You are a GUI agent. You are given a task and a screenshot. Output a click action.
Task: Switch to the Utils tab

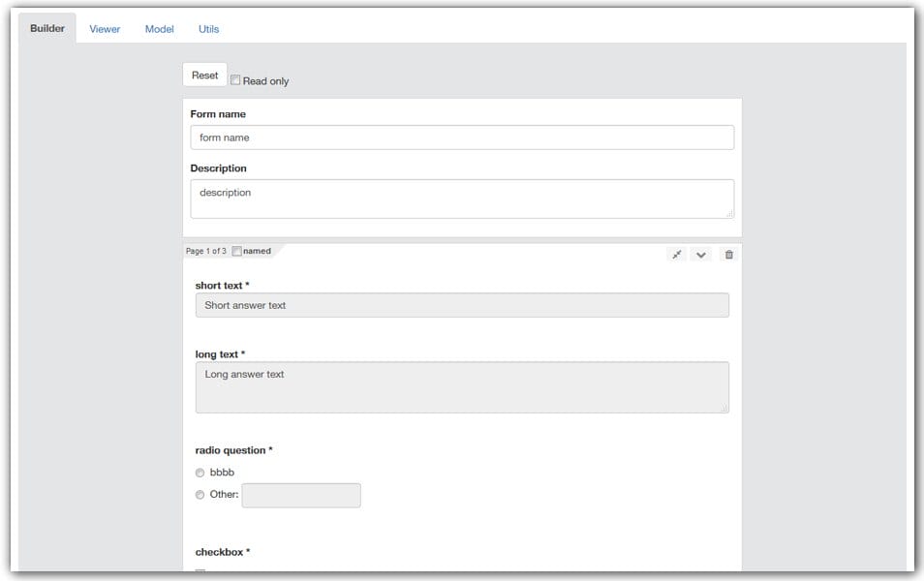209,29
